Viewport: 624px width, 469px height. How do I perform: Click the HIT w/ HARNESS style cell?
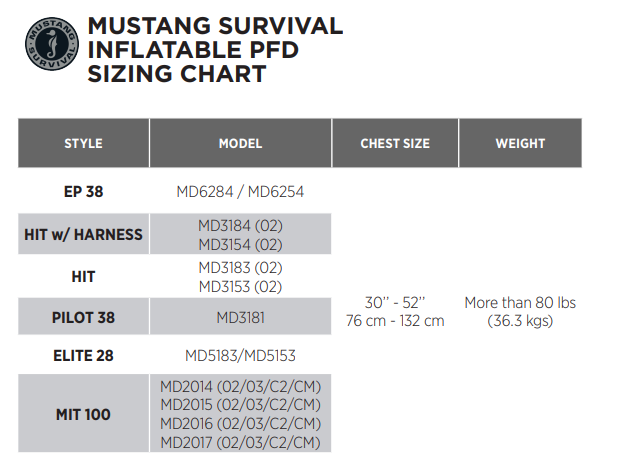pos(84,234)
